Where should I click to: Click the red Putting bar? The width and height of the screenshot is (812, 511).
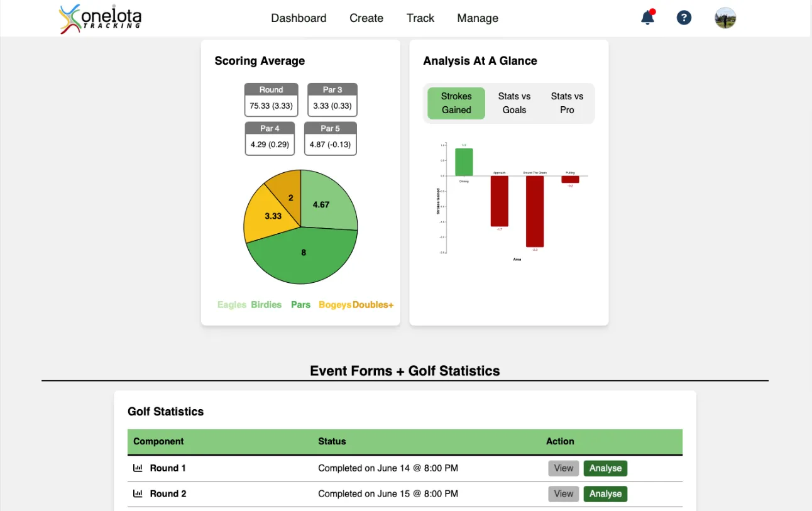point(570,180)
